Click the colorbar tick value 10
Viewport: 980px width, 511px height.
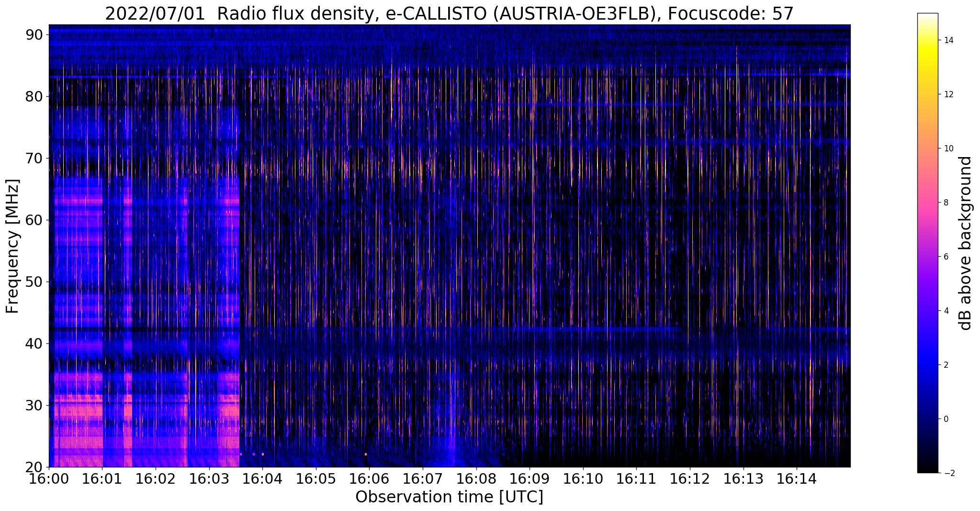(948, 148)
